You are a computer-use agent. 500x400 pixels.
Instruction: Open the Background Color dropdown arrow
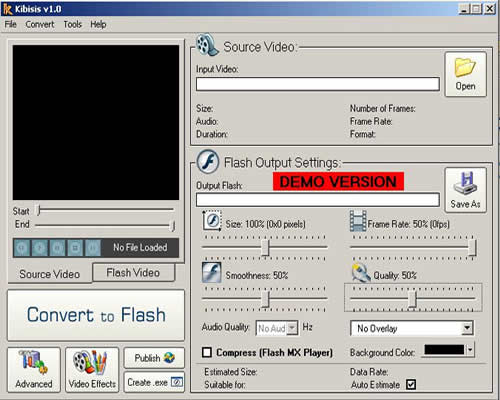[470, 350]
